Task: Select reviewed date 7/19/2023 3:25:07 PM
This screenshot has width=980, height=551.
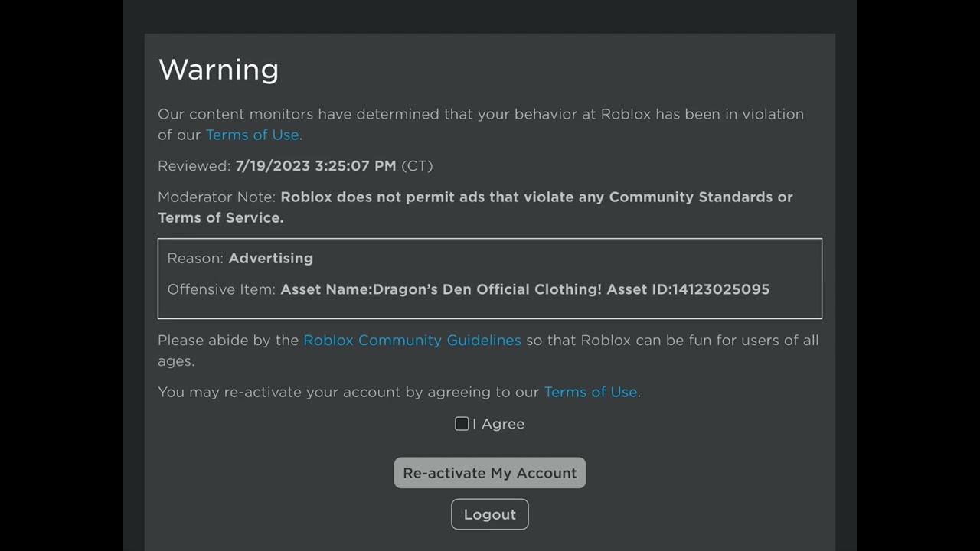Action: click(x=315, y=166)
